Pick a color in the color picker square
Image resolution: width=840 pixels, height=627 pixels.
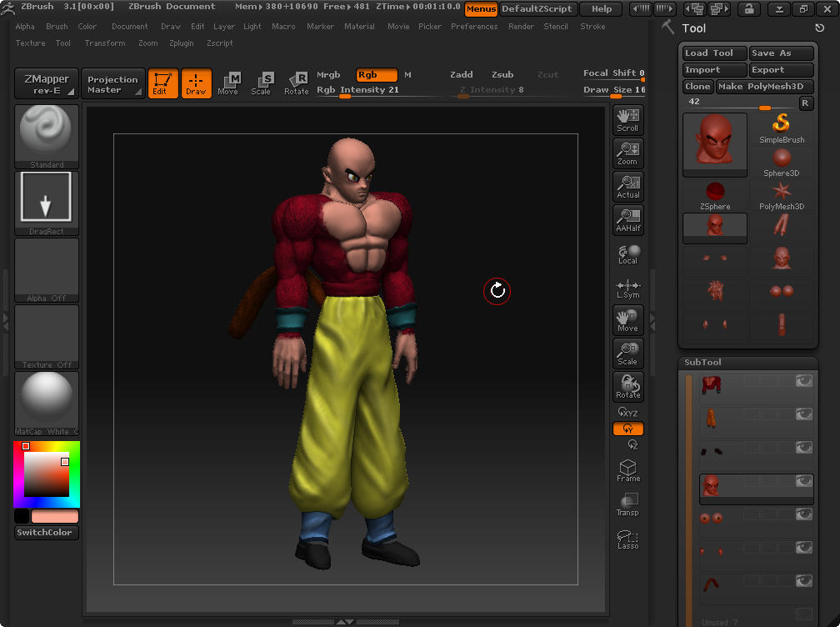pos(47,474)
